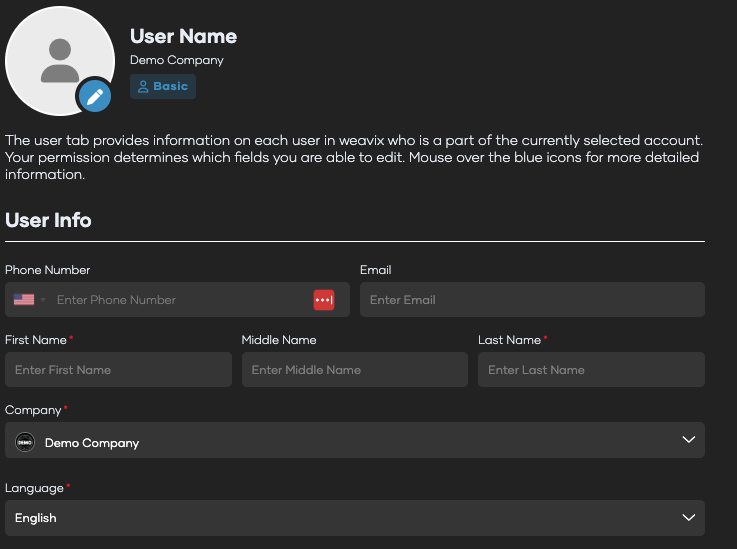
Task: Focus the Enter Email field
Action: 532,299
